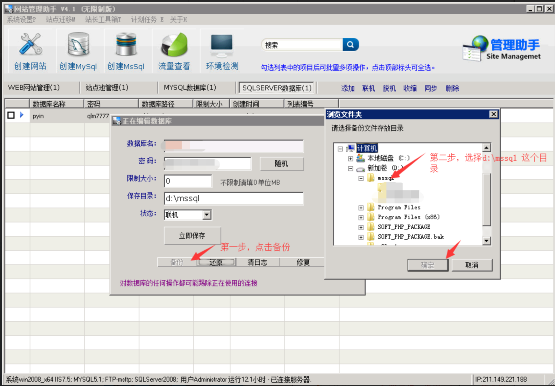Click the folder tree scrollbar up arrow

tap(487, 148)
